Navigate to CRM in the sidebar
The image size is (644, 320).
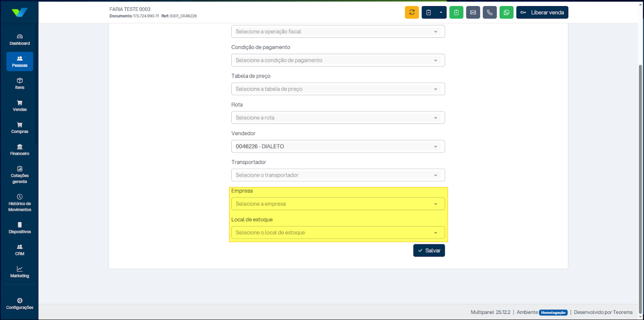(19, 250)
